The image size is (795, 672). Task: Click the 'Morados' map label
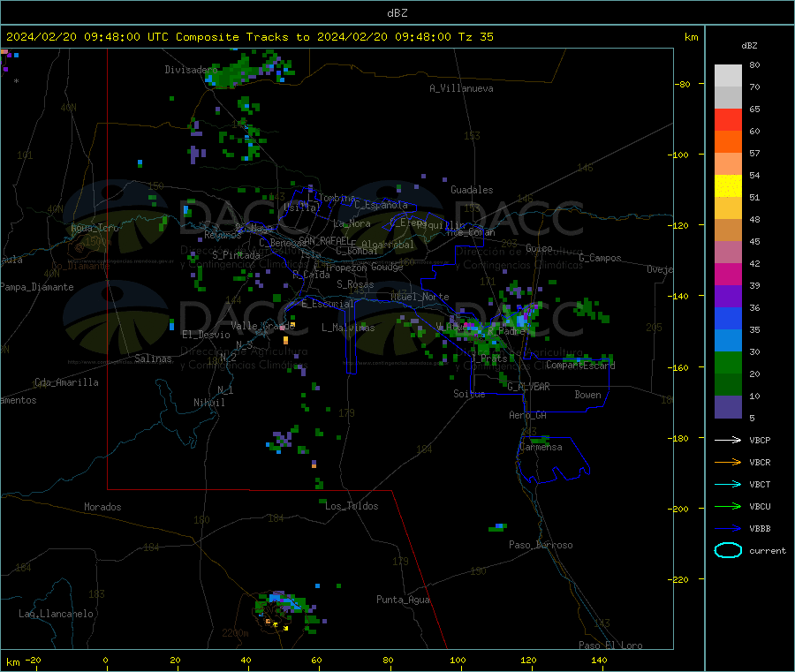[102, 507]
